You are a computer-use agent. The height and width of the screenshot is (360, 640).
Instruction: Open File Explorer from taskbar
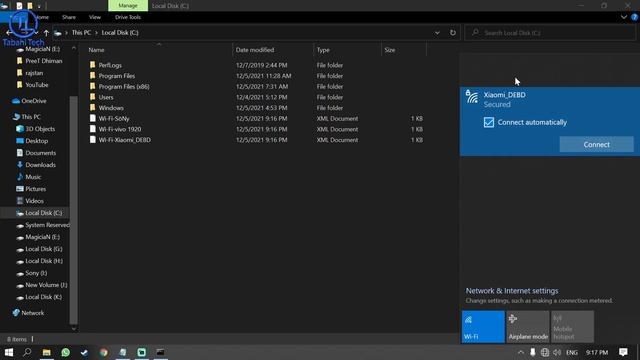click(x=47, y=352)
